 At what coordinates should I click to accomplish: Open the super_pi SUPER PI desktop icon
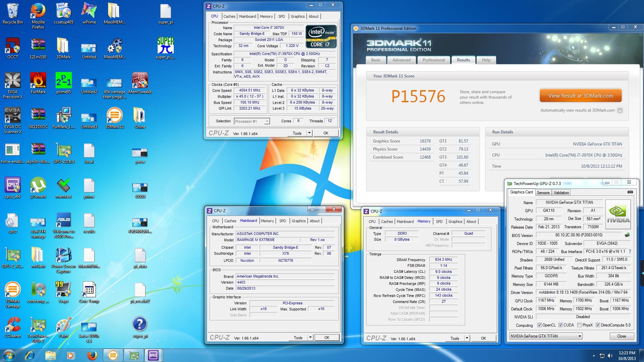[x=165, y=49]
